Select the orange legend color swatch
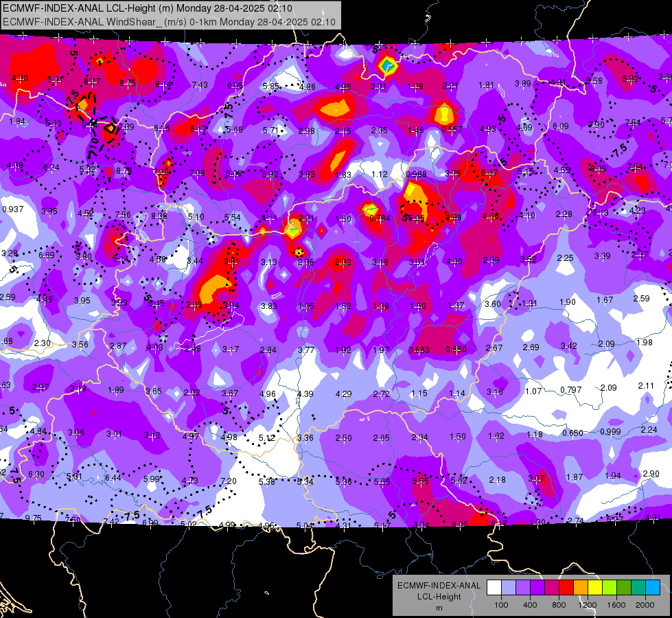This screenshot has width=672, height=618. point(581,588)
